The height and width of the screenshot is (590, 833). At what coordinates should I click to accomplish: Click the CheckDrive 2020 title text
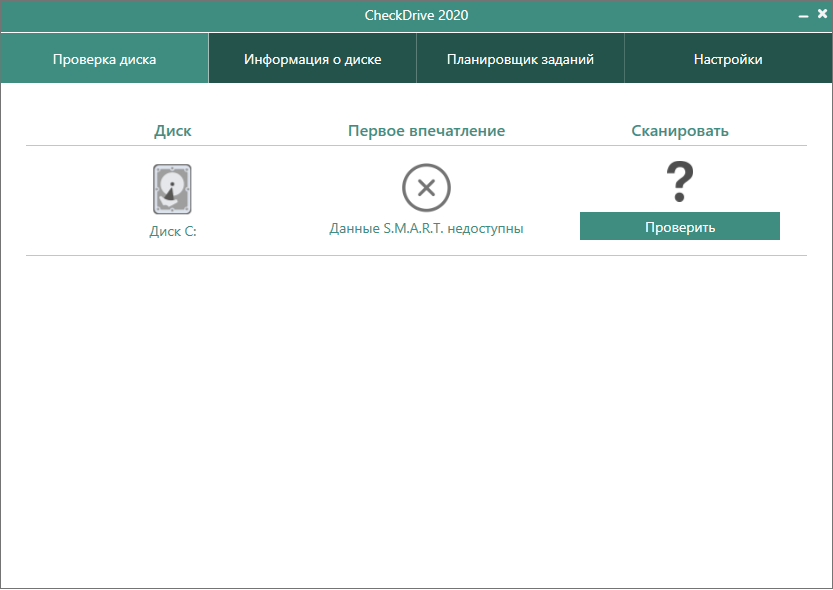click(416, 15)
